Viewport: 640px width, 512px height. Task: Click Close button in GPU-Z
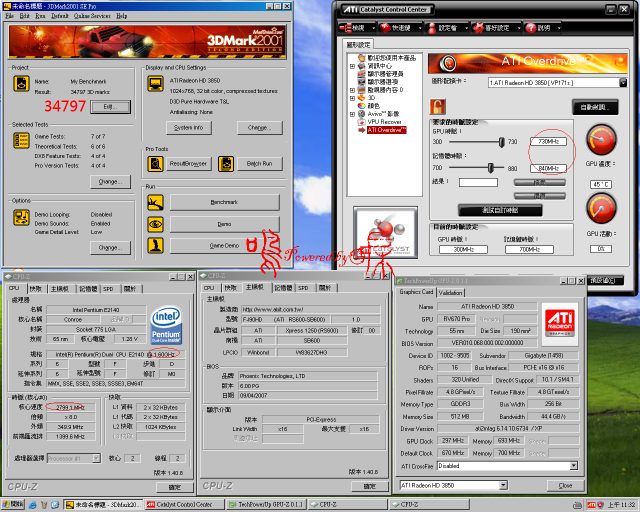click(565, 485)
